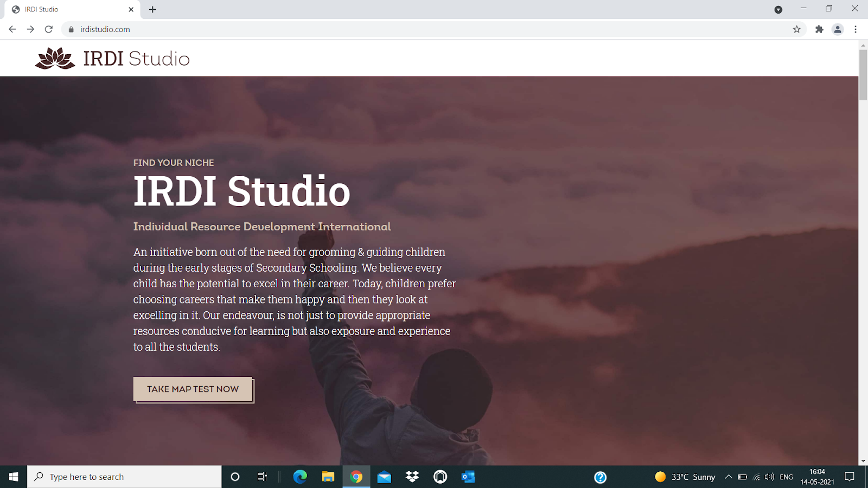Open the Windows Start menu

coord(14,477)
